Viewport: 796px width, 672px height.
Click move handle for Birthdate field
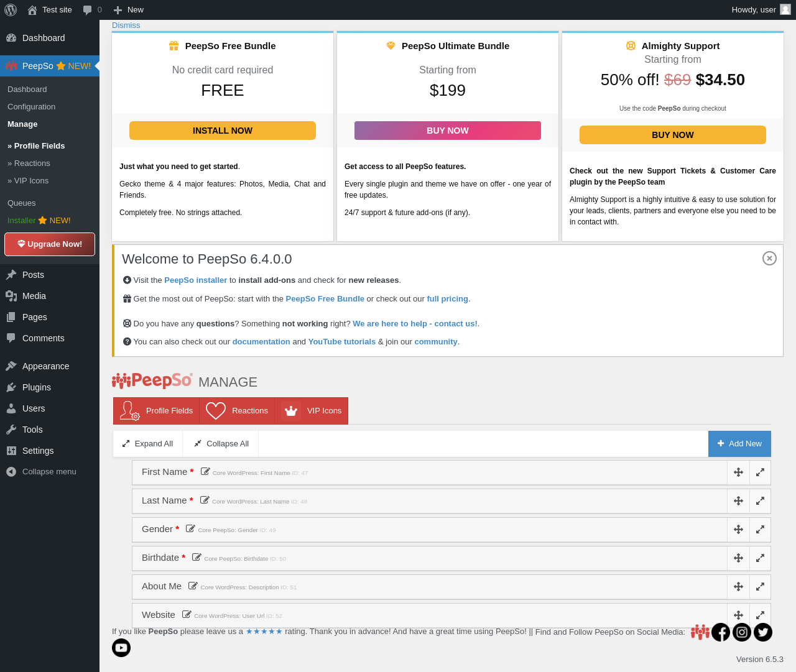[738, 558]
